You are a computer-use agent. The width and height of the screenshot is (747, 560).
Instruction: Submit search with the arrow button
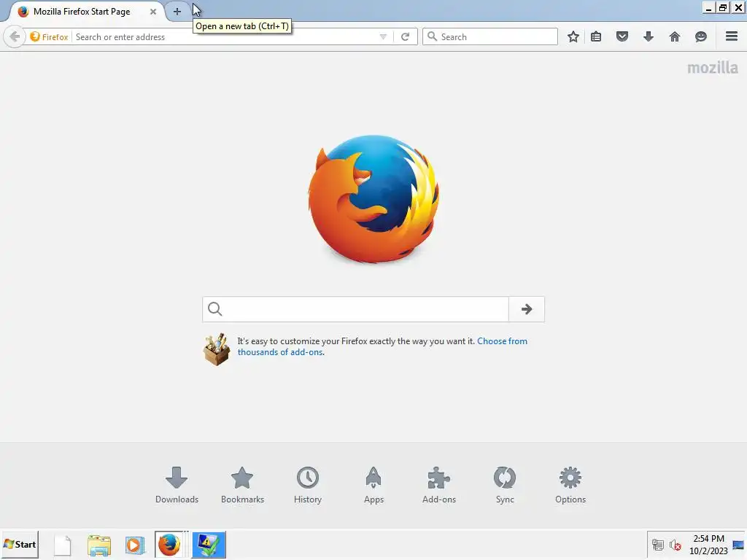527,309
